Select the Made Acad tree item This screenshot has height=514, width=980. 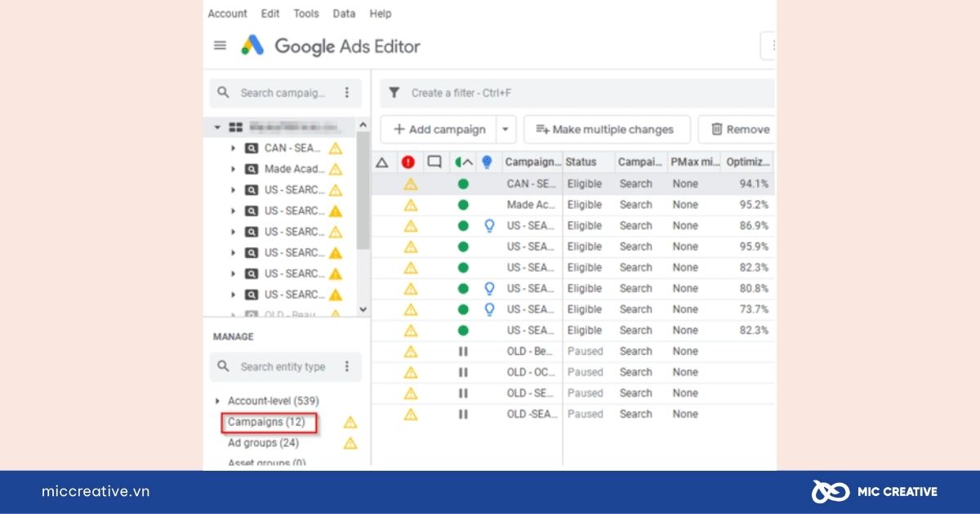295,170
